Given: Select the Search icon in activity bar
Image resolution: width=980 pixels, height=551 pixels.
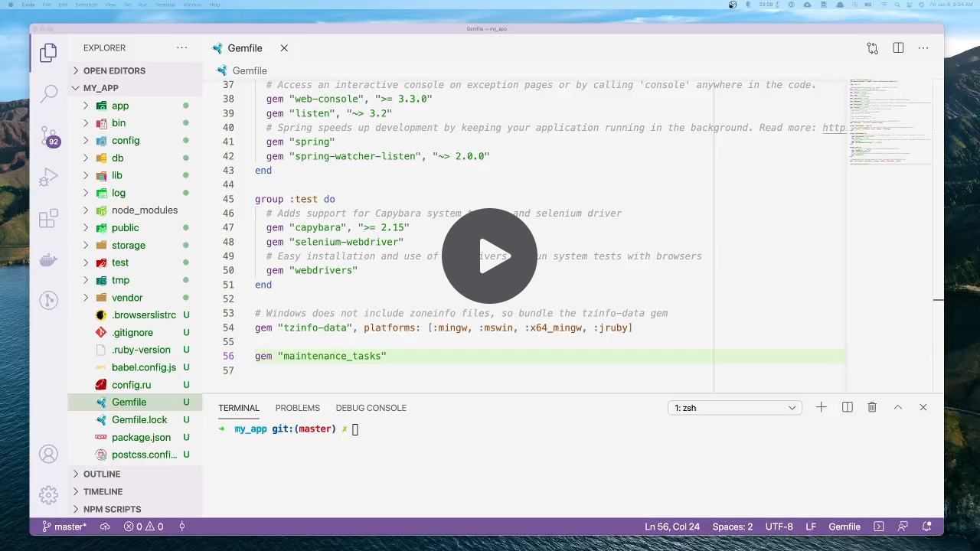Looking at the screenshot, I should click(48, 93).
